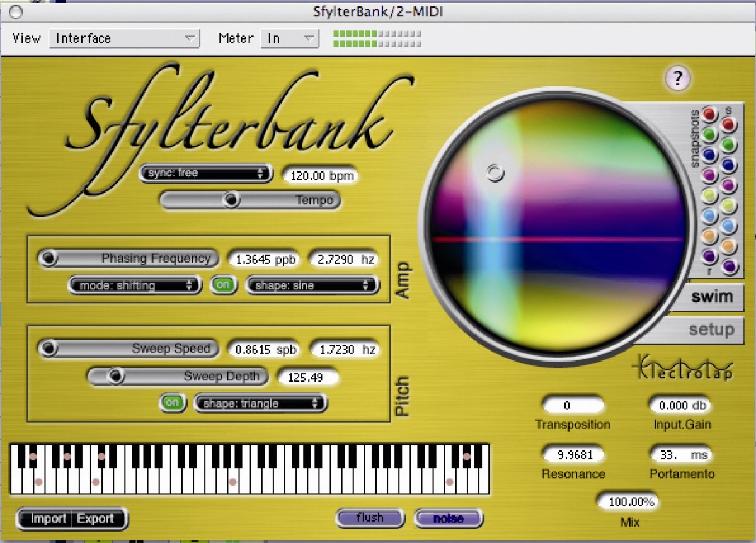Store to the green snapshot in s column
This screenshot has height=543, width=756.
(730, 145)
